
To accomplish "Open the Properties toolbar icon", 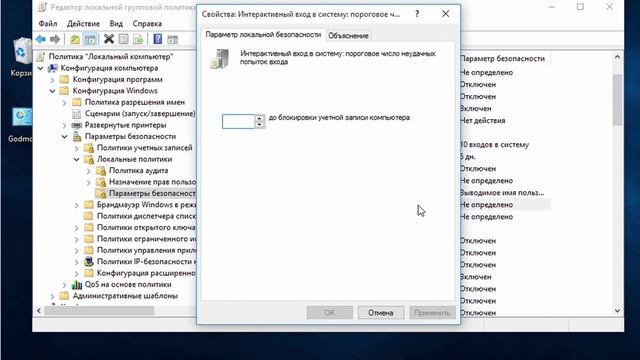I will coord(123,39).
